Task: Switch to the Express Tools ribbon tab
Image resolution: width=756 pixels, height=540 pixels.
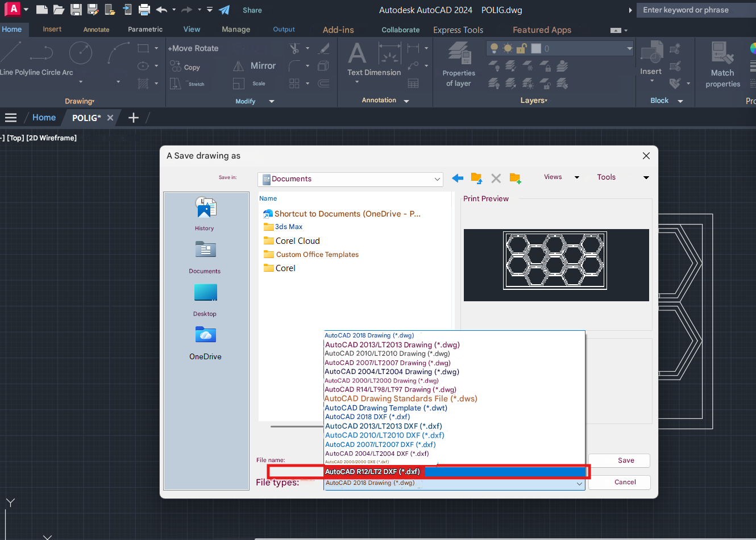Action: 458,30
